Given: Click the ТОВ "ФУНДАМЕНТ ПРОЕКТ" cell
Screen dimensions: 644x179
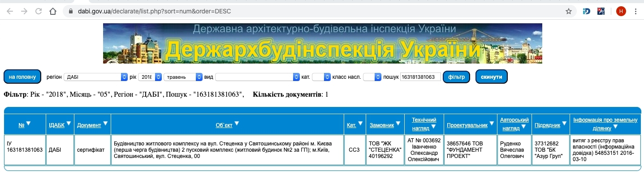Looking at the screenshot, I should click(x=471, y=150).
